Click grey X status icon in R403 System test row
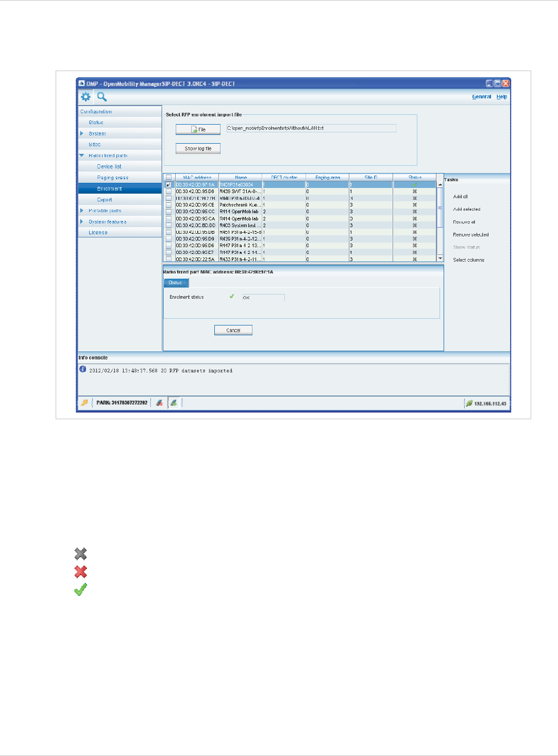This screenshot has width=558, height=756. 415,225
